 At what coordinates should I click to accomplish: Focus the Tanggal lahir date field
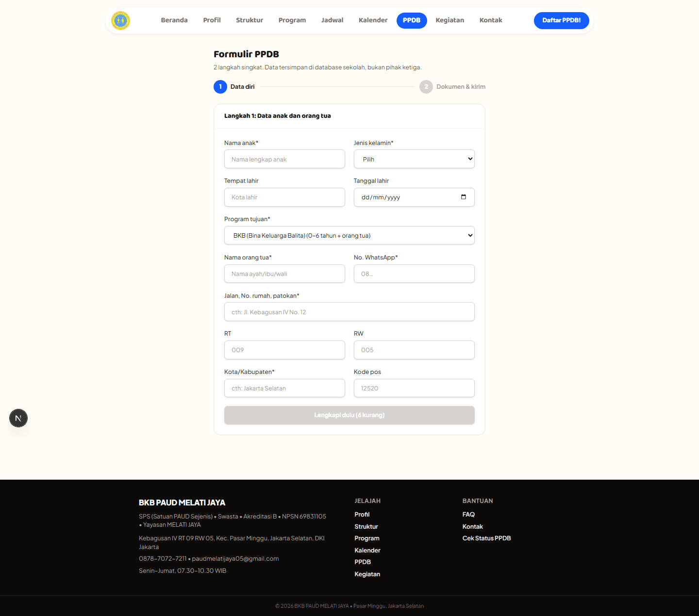click(x=414, y=197)
